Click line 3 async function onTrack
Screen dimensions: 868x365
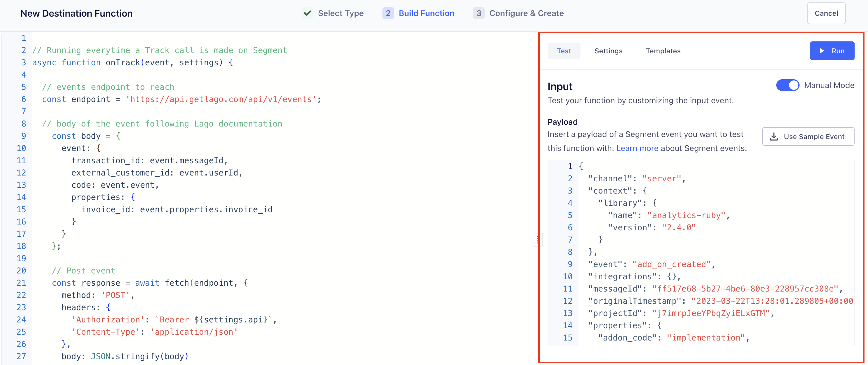[133, 62]
